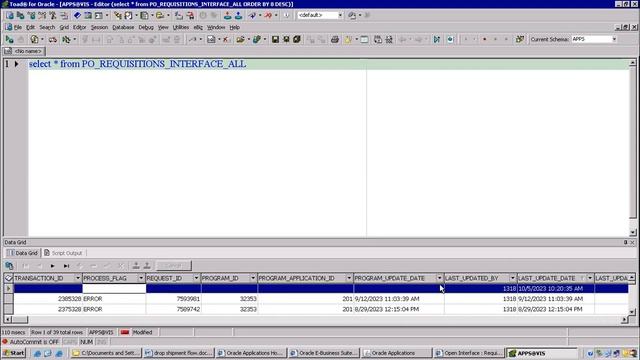Click the blue connection arrow icon in the top toolbar

[252, 16]
